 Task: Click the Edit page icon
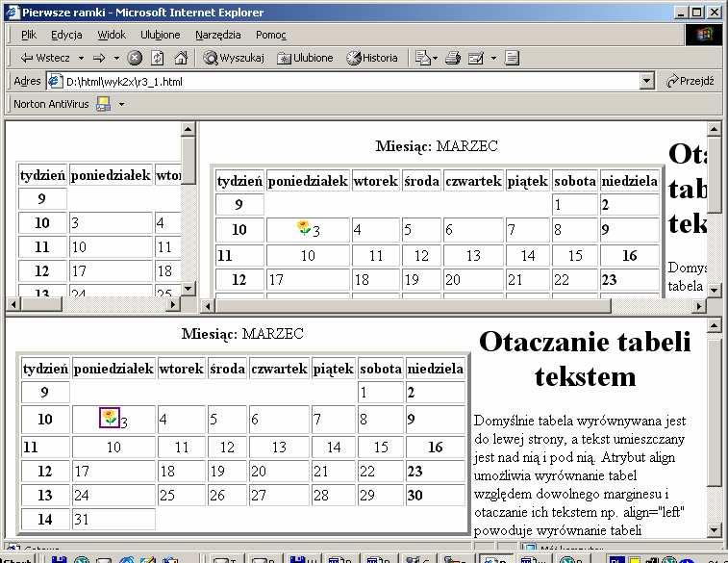point(476,58)
